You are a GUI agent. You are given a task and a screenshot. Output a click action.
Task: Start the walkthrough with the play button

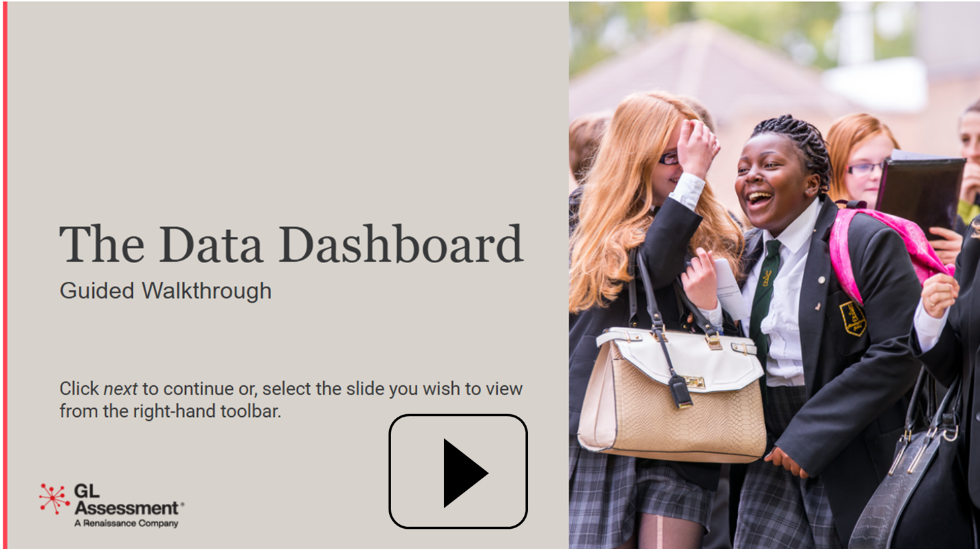458,471
